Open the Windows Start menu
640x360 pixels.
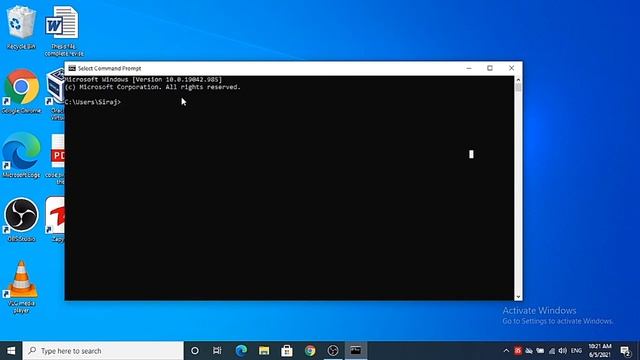pyautogui.click(x=11, y=351)
